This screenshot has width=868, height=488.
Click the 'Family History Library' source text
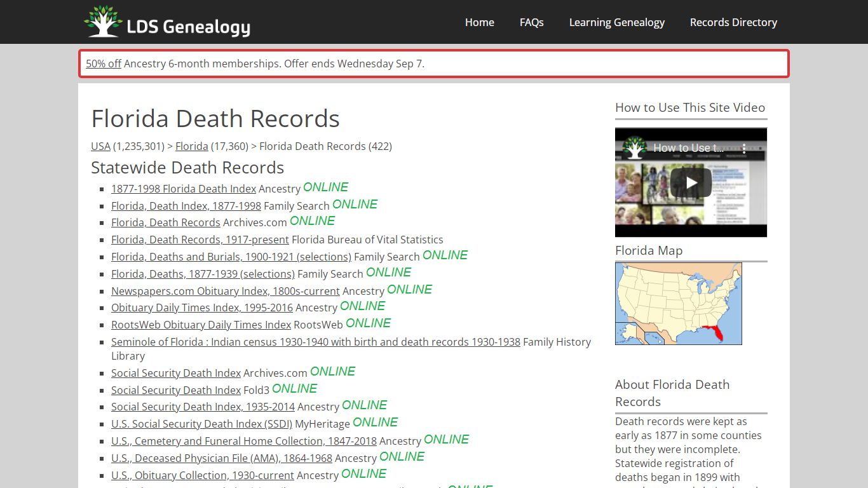(351, 349)
